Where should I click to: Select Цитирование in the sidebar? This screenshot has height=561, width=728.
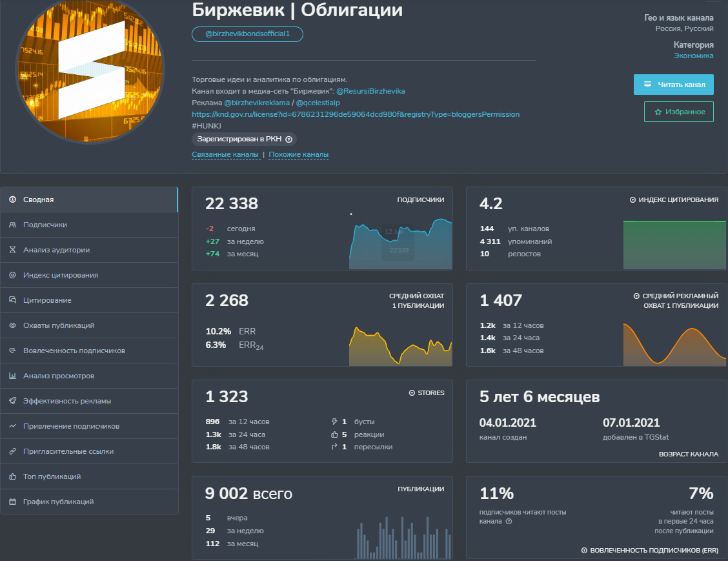pyautogui.click(x=89, y=300)
